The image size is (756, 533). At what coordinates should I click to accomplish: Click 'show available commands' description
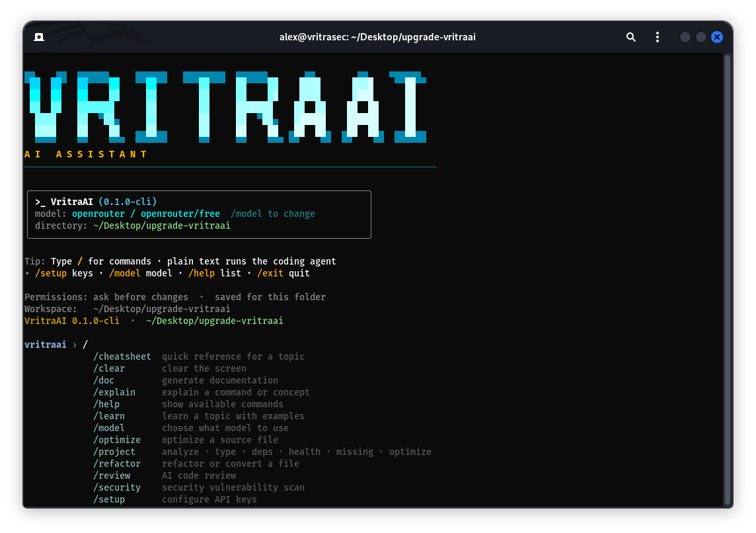222,404
